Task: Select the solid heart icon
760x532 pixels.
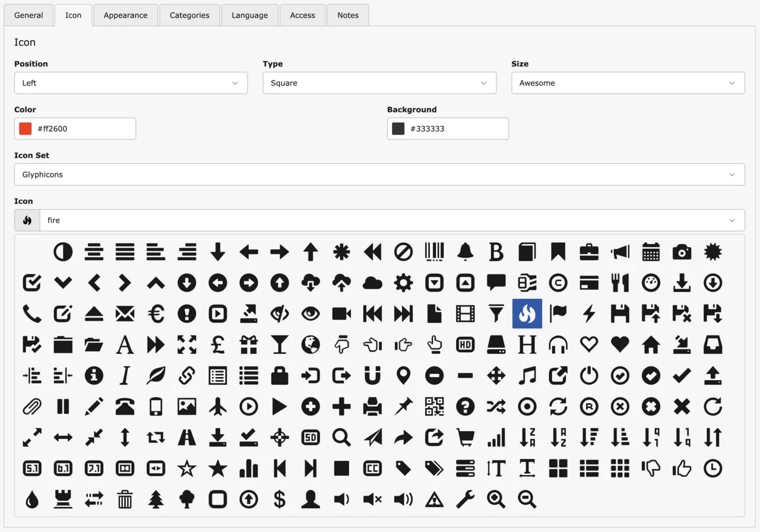Action: point(620,344)
